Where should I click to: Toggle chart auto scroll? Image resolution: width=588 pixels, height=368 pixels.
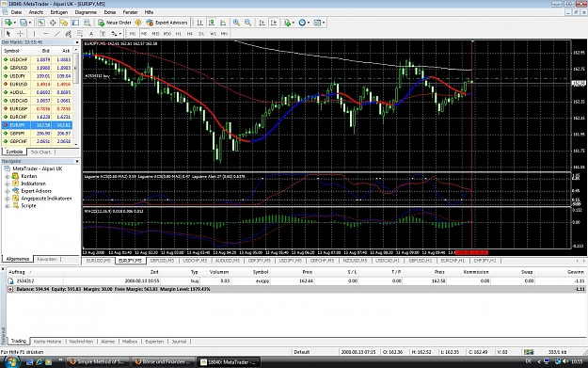(262, 23)
